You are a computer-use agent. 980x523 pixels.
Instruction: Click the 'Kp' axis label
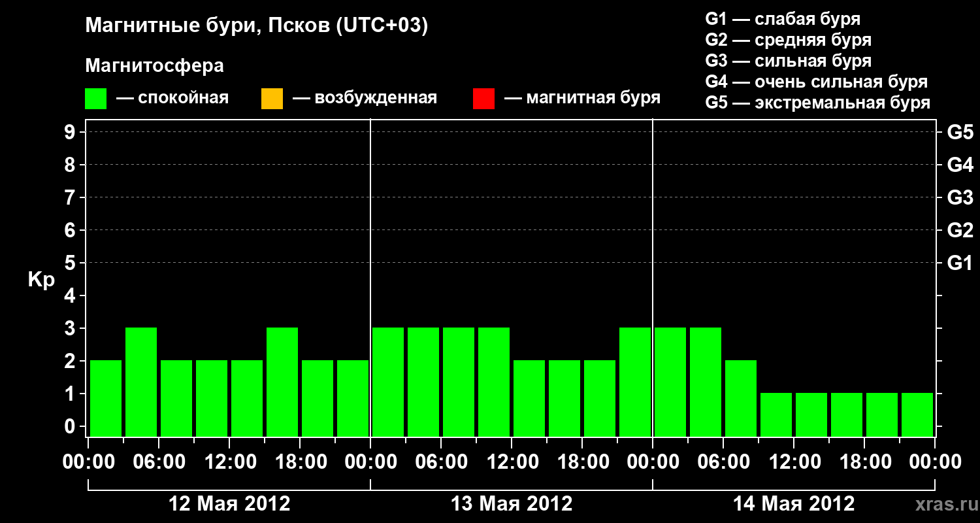[x=41, y=280]
